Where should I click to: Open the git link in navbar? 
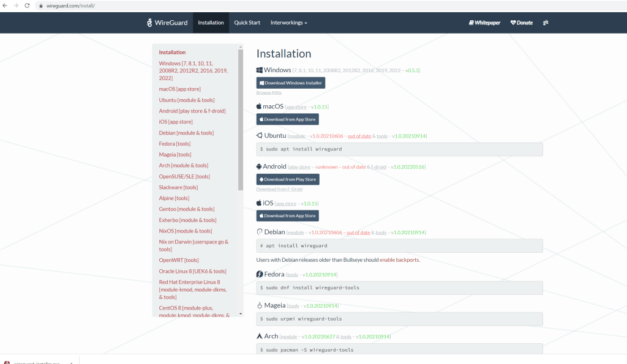[546, 23]
